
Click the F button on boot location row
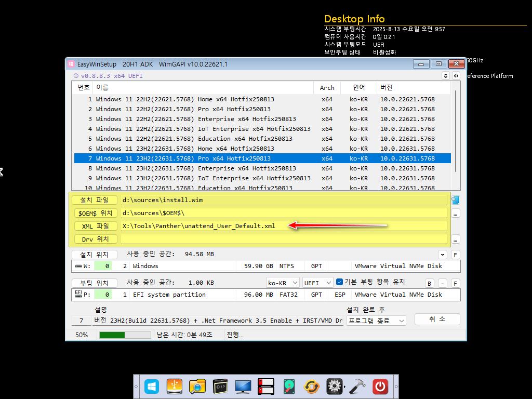(455, 283)
